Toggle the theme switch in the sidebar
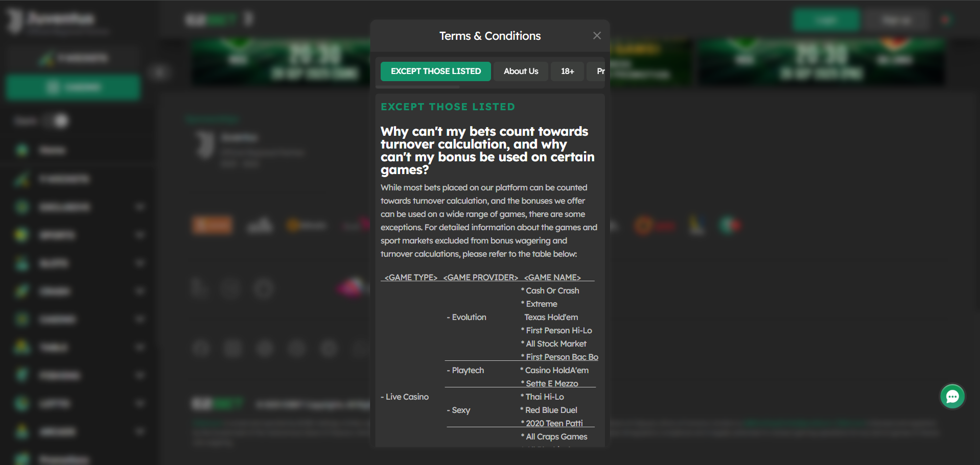The width and height of the screenshot is (980, 465). pos(57,121)
